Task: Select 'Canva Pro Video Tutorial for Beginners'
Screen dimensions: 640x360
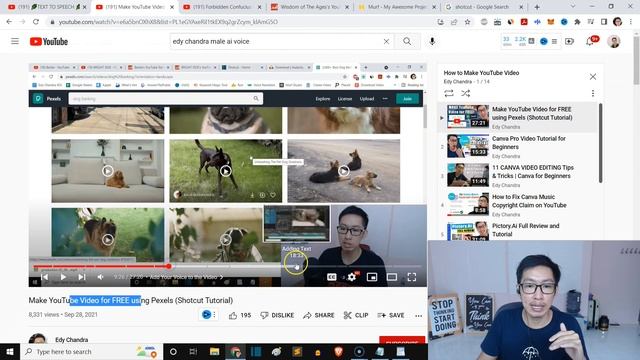Action: (x=517, y=147)
